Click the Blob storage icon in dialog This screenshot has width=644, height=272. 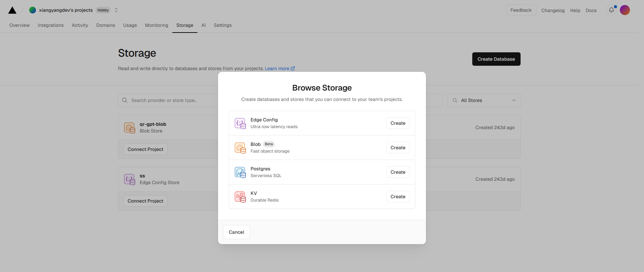[240, 148]
